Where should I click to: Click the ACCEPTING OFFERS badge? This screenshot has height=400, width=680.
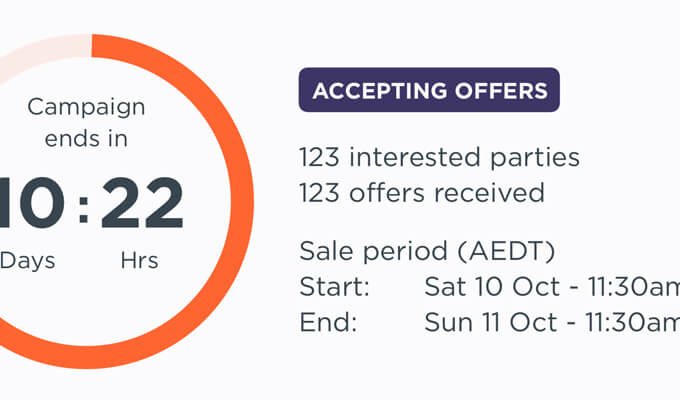click(x=429, y=90)
